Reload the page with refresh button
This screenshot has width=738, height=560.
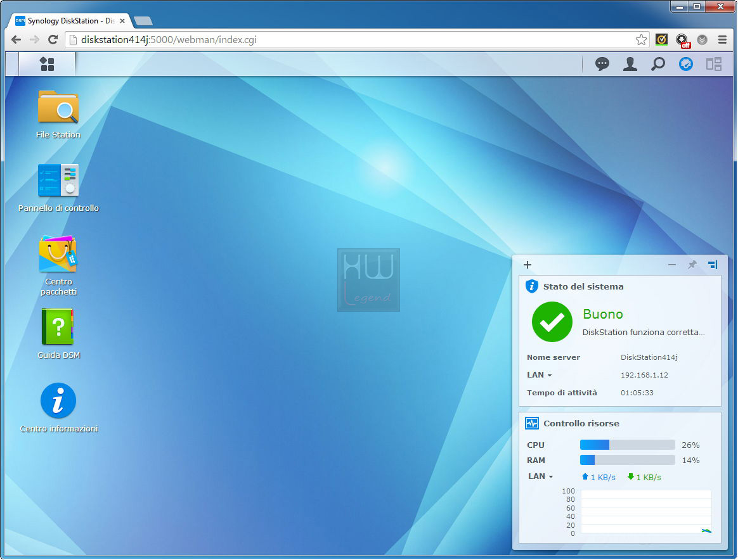53,39
